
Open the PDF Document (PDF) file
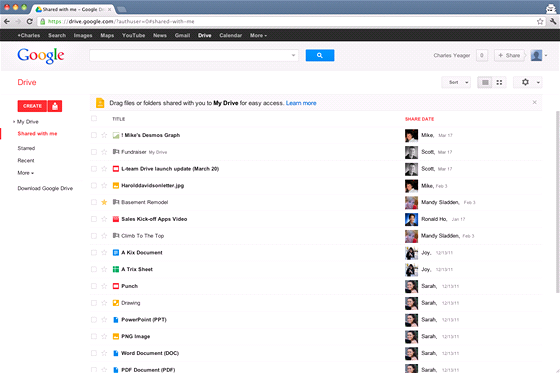148,370
